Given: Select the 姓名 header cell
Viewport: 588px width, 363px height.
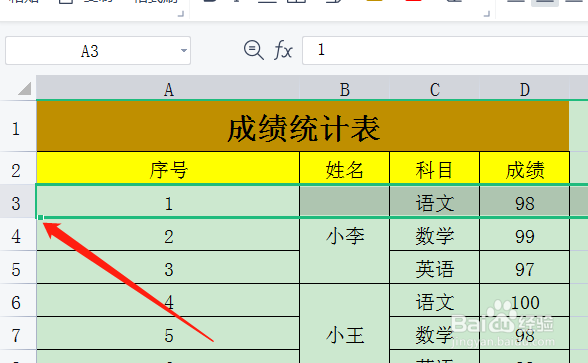Looking at the screenshot, I should point(345,168).
